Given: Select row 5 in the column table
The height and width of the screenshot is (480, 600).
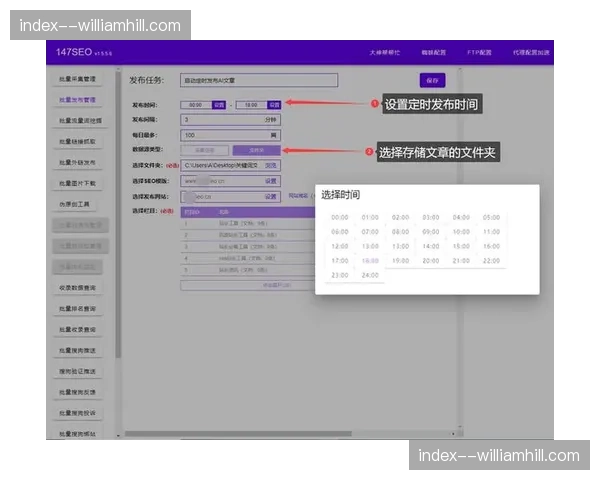Looking at the screenshot, I should coord(248,270).
